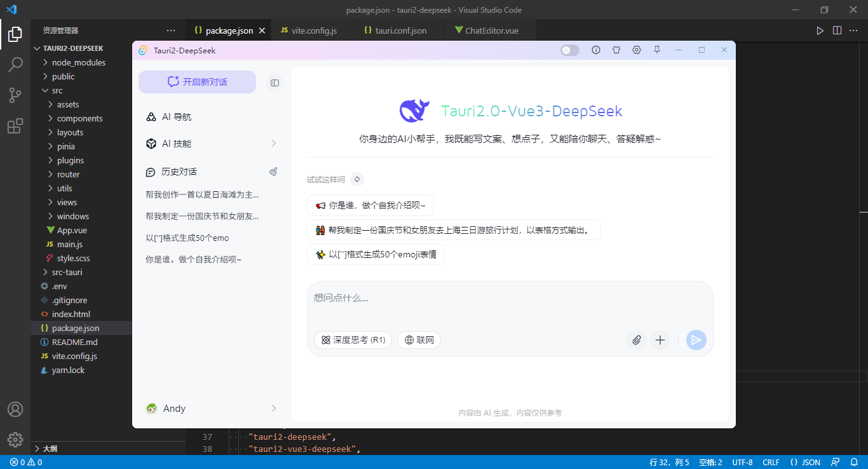Toggle dark mode switch in the titlebar
This screenshot has height=469, width=868.
pos(569,50)
